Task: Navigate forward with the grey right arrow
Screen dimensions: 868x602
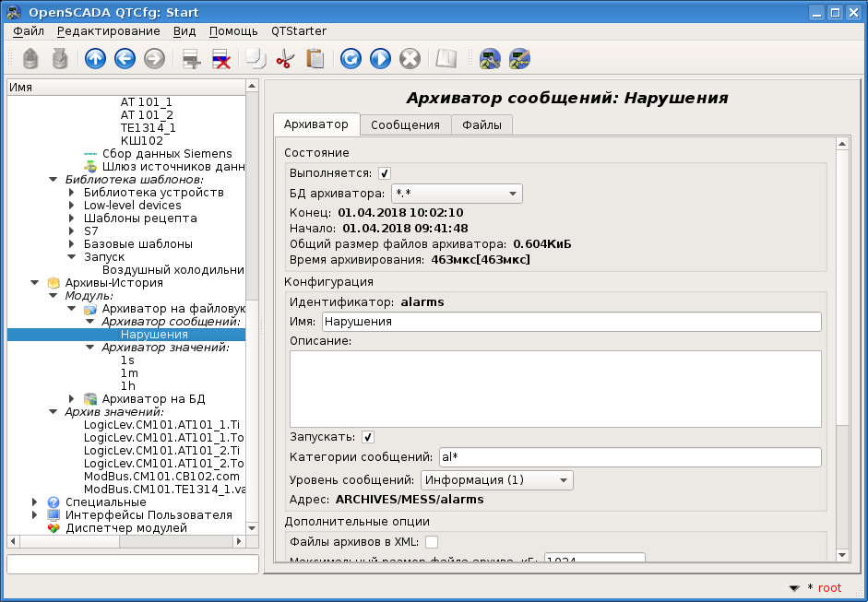Action: click(x=154, y=58)
